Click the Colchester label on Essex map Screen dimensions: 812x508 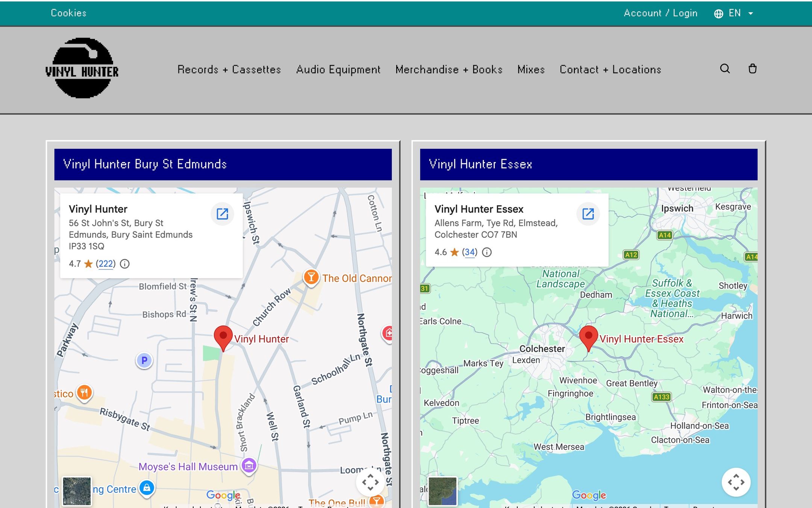542,349
